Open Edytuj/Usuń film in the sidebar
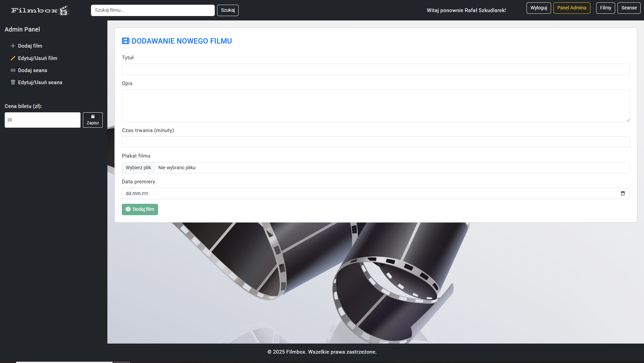The width and height of the screenshot is (644, 363). tap(38, 58)
